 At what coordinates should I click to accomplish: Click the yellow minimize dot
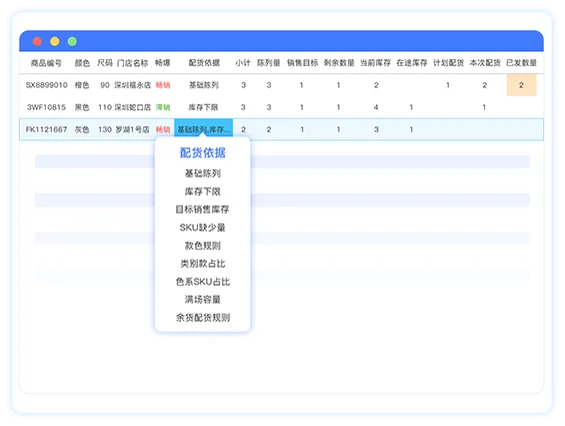tap(55, 41)
